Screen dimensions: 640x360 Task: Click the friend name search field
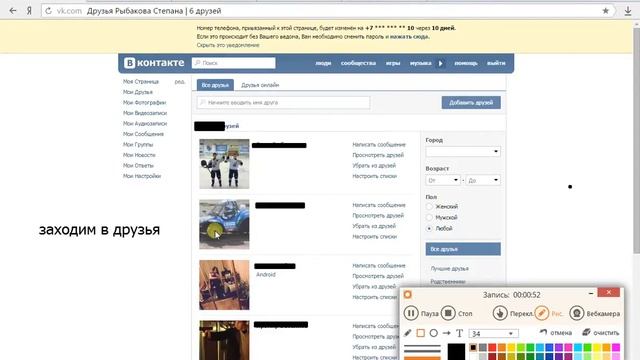[x=284, y=102]
